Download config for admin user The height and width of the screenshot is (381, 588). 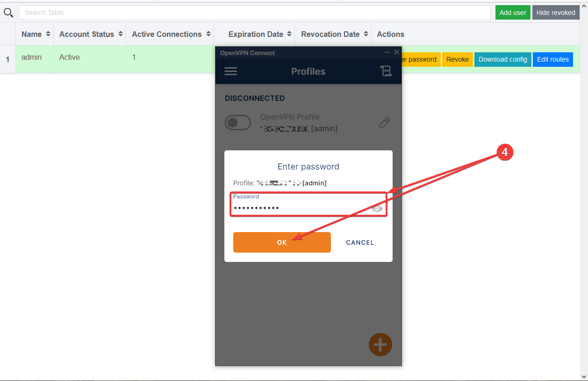[x=503, y=59]
